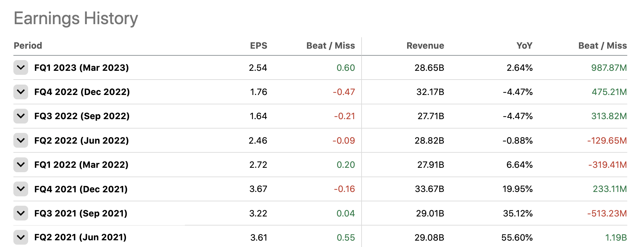Click the Period column header
Image resolution: width=644 pixels, height=247 pixels.
pyautogui.click(x=28, y=46)
